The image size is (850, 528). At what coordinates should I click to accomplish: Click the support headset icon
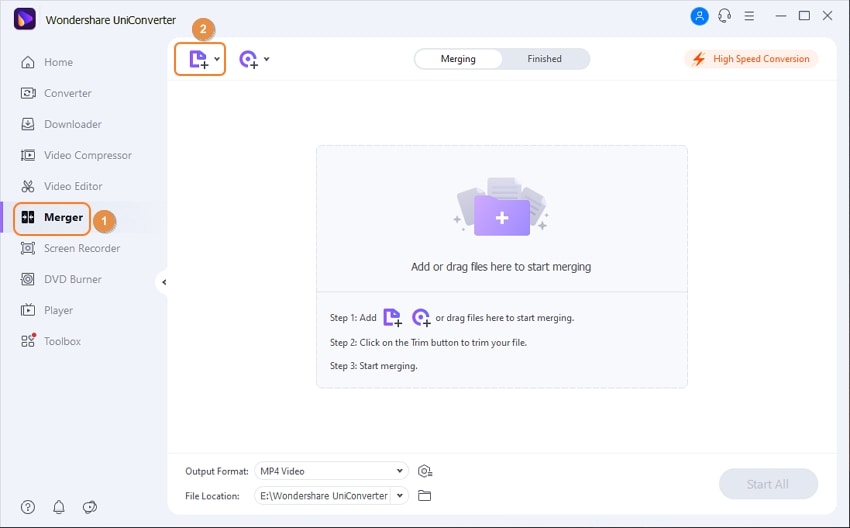[725, 16]
